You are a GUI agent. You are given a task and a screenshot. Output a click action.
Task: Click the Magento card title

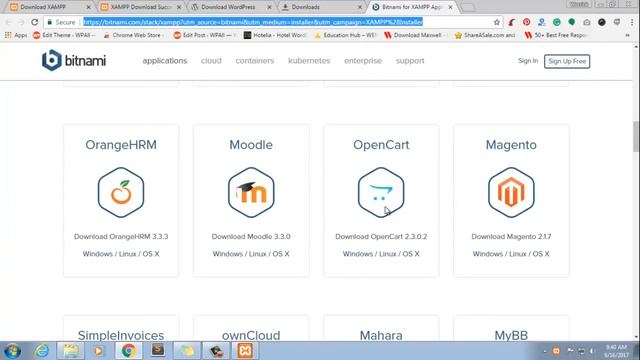tap(511, 145)
